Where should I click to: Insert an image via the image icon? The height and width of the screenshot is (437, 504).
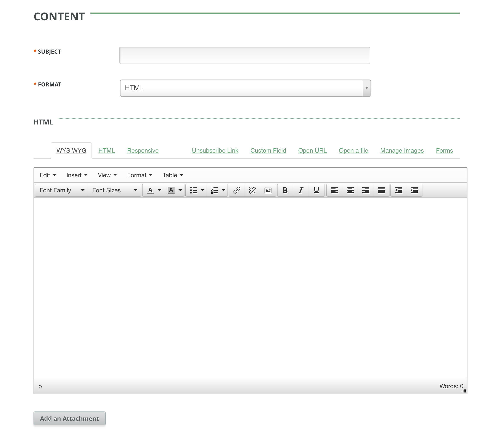coord(268,190)
